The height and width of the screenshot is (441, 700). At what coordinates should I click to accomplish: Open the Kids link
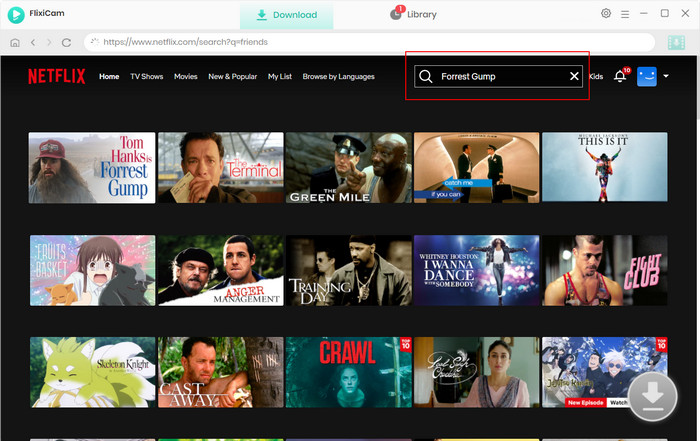(x=596, y=77)
